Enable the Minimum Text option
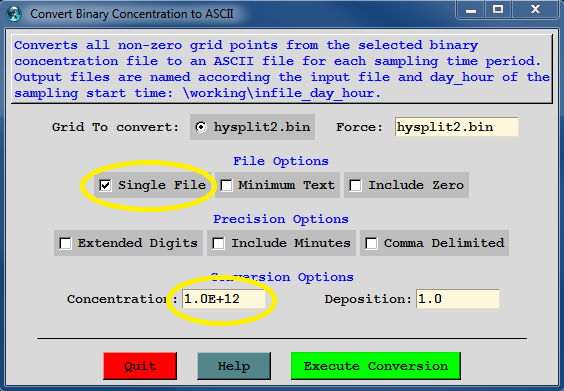564x391 pixels. pyautogui.click(x=226, y=186)
